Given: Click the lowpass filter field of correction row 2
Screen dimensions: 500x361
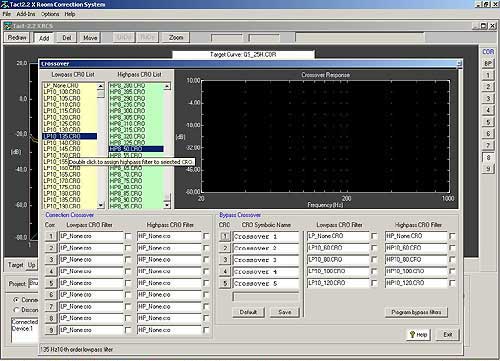Looking at the screenshot, I should click(x=91, y=248).
